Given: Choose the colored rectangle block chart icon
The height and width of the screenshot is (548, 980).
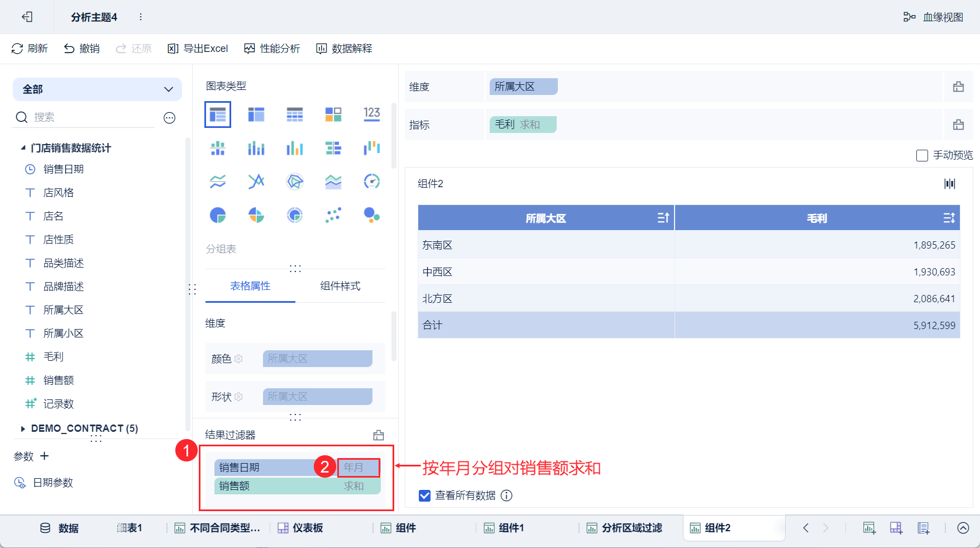Looking at the screenshot, I should [333, 115].
